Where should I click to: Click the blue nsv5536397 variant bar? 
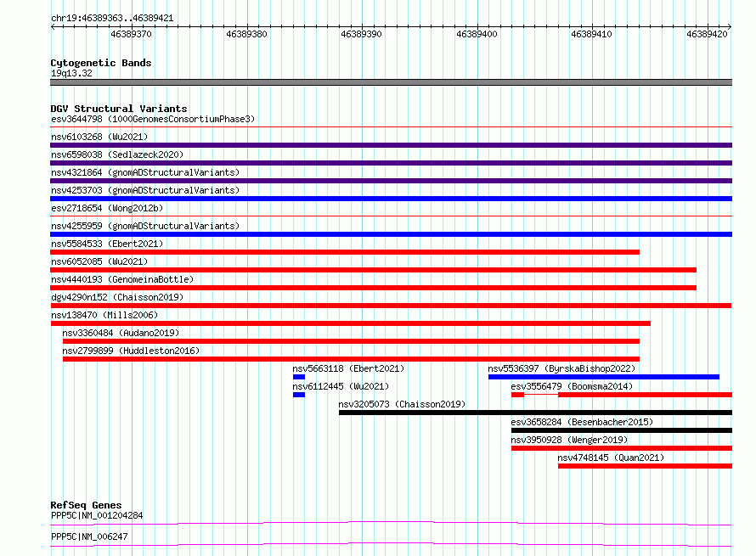point(604,377)
